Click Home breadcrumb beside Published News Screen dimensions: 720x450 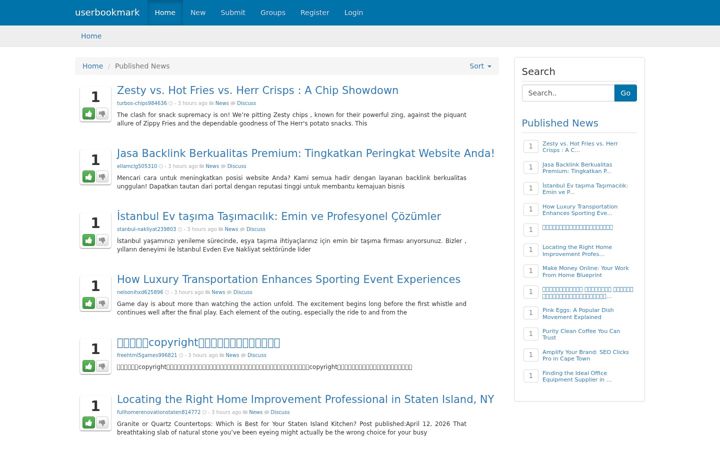[x=92, y=66]
